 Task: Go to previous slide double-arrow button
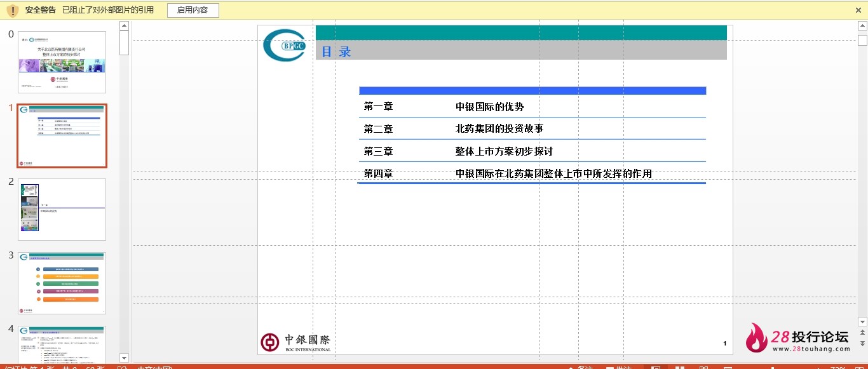click(x=862, y=333)
